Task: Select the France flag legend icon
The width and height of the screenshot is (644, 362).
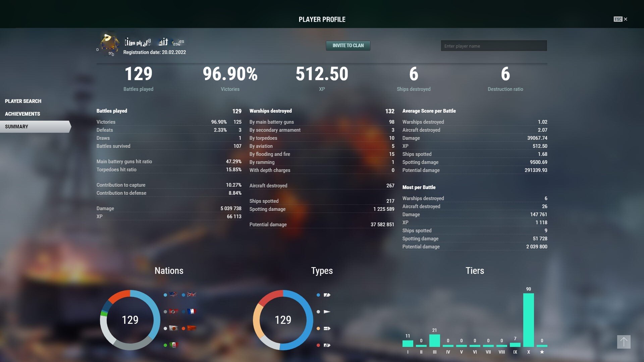Action: (x=192, y=311)
